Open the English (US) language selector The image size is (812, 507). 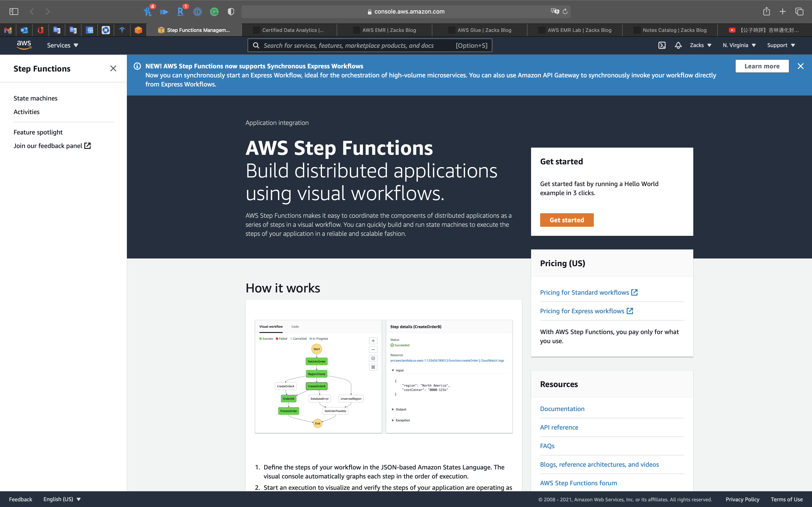62,499
